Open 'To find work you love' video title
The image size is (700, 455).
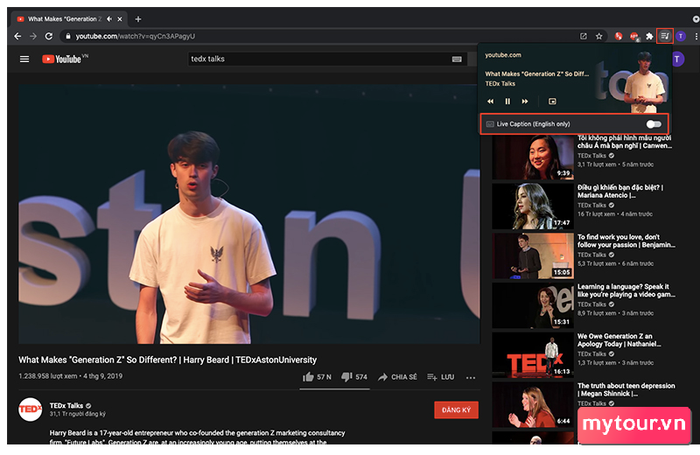click(x=626, y=241)
